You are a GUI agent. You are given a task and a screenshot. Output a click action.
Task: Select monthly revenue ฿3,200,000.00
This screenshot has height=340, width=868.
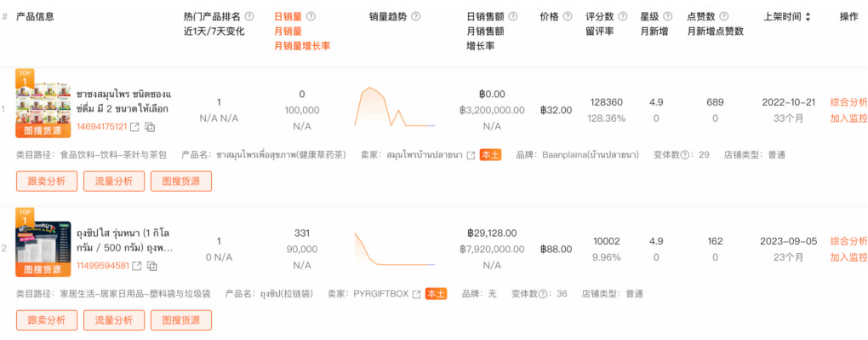pyautogui.click(x=492, y=111)
